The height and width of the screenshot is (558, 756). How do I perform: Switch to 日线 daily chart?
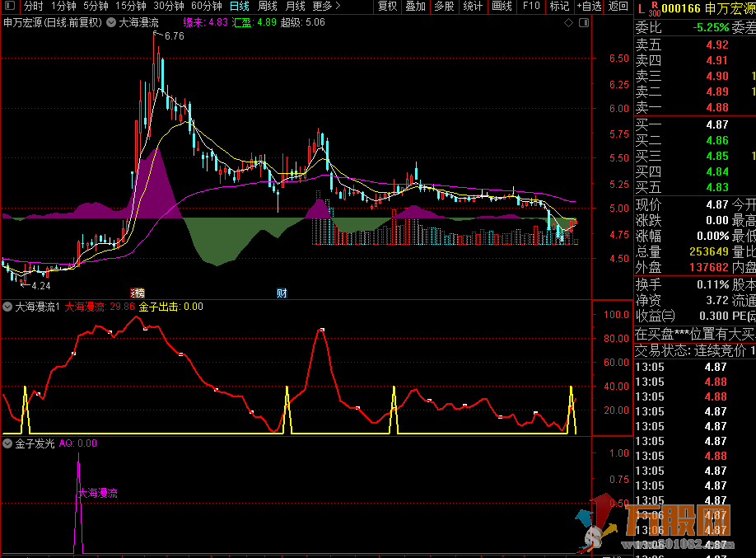point(239,7)
